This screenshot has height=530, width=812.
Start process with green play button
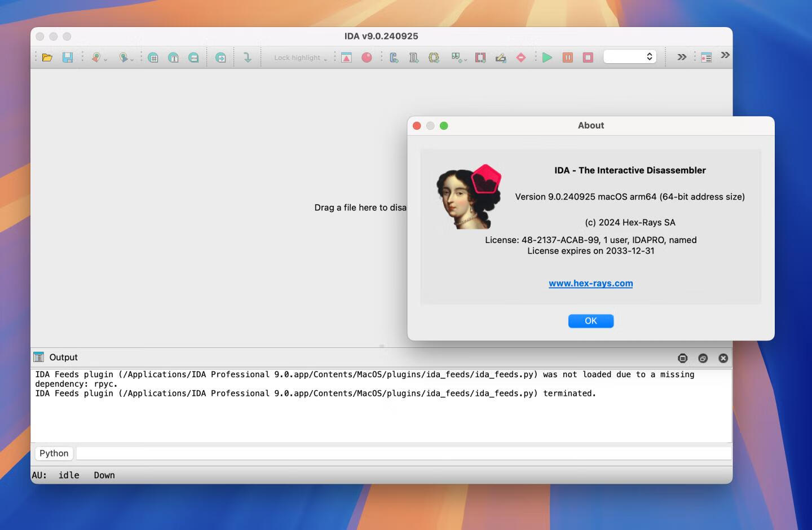click(x=547, y=58)
